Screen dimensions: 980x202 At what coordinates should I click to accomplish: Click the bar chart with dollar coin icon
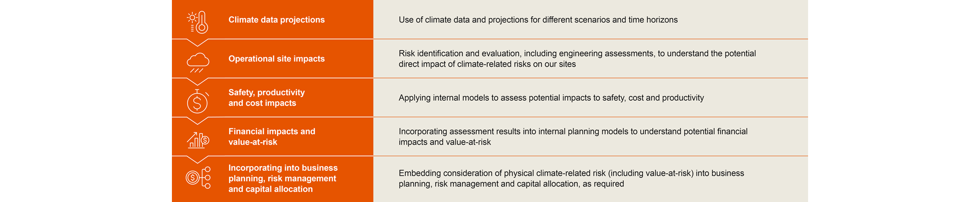[198, 140]
